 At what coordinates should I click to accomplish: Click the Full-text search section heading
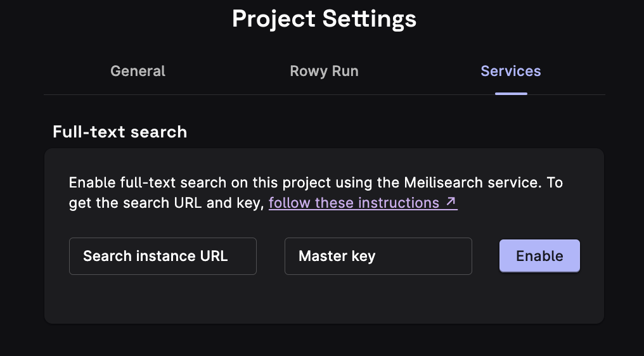[x=120, y=132]
